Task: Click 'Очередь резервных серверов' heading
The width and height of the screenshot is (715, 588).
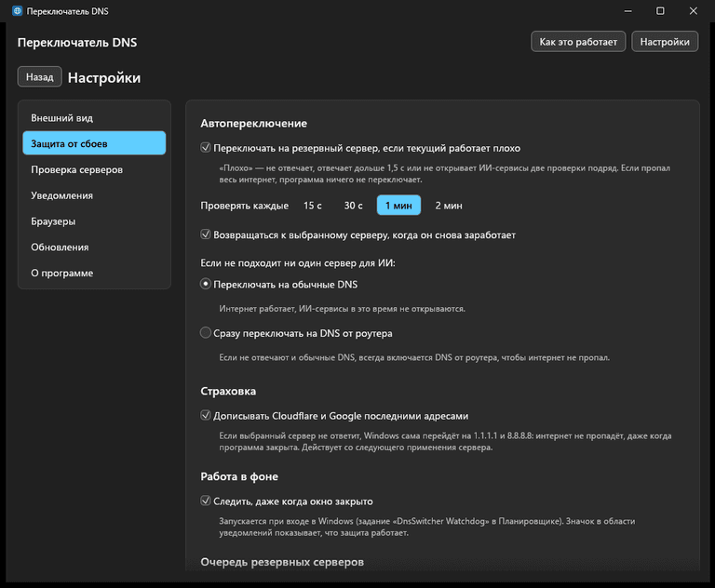Action: click(x=282, y=562)
